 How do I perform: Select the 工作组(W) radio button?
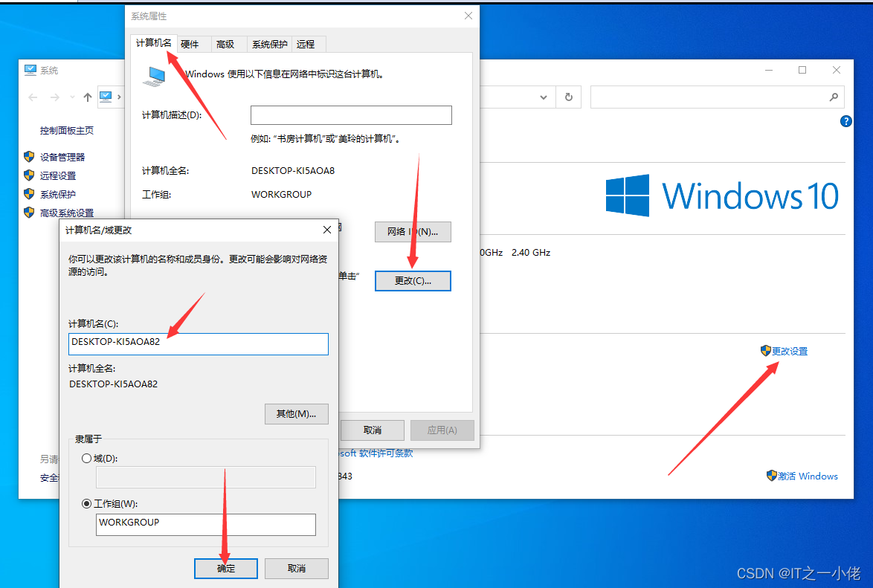(86, 503)
